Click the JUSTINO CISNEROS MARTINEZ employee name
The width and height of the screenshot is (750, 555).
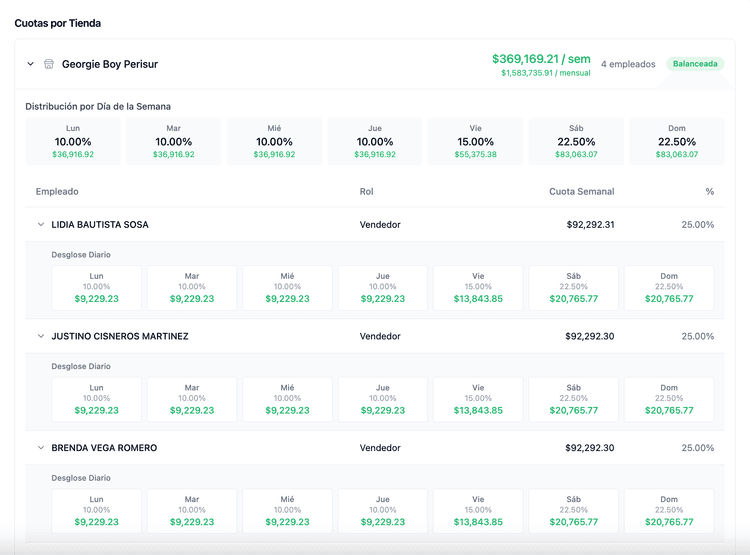[120, 337]
